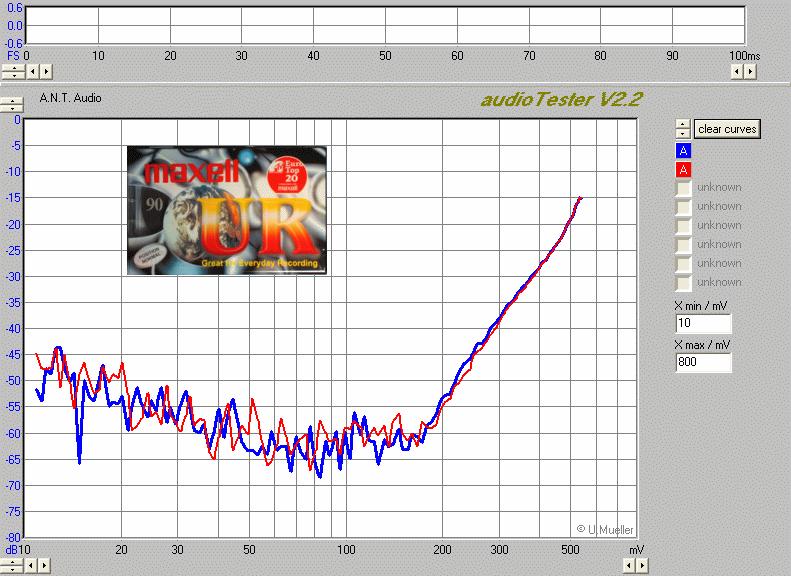Screen dimensions: 791x576
Task: Toggle the third 'unknown' curve checkbox
Action: 684,226
